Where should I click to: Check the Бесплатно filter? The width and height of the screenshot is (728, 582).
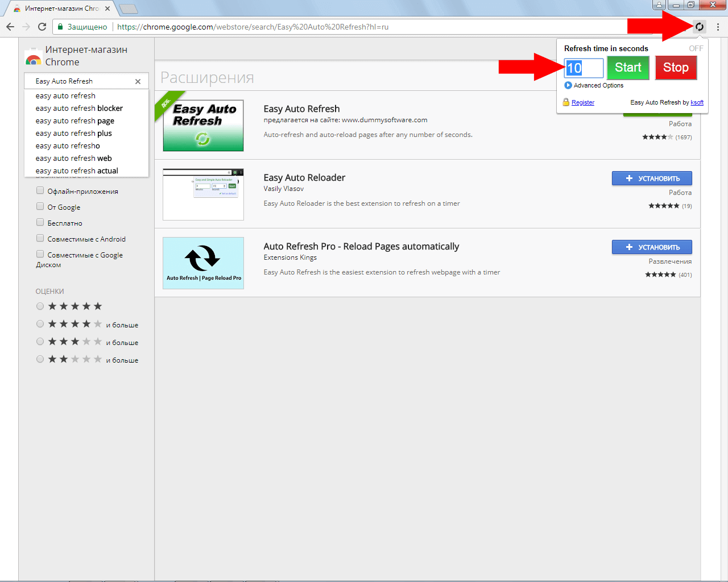click(x=40, y=222)
